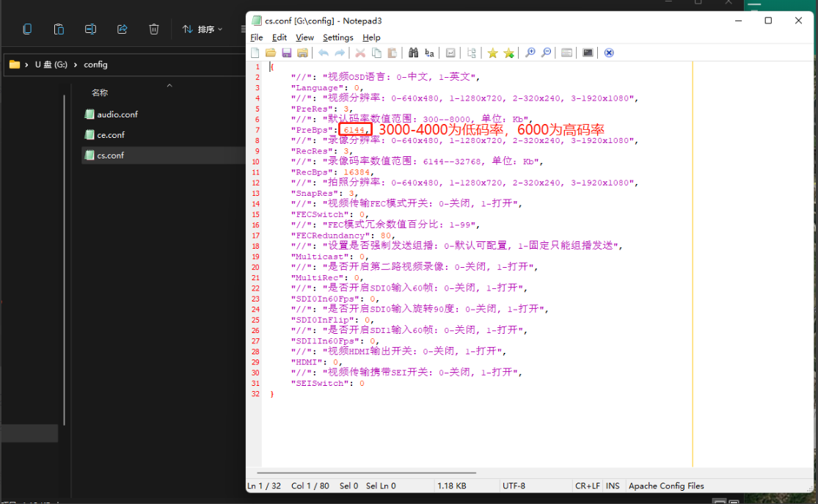Click the Explorer navigation pane scrollbar

point(65,260)
